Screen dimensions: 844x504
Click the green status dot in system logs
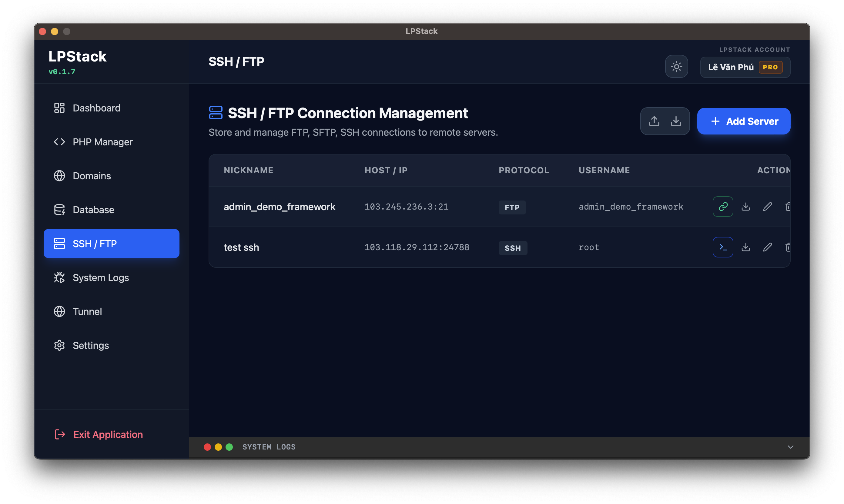pos(229,447)
